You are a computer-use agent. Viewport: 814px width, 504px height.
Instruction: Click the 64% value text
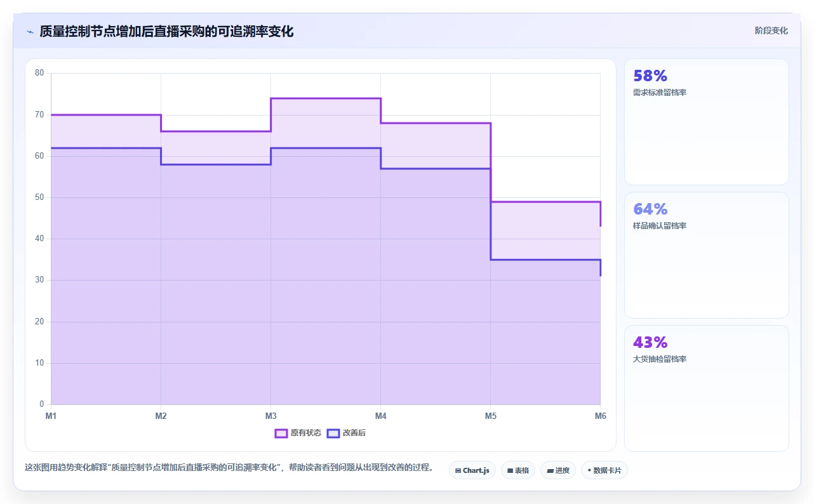coord(650,209)
